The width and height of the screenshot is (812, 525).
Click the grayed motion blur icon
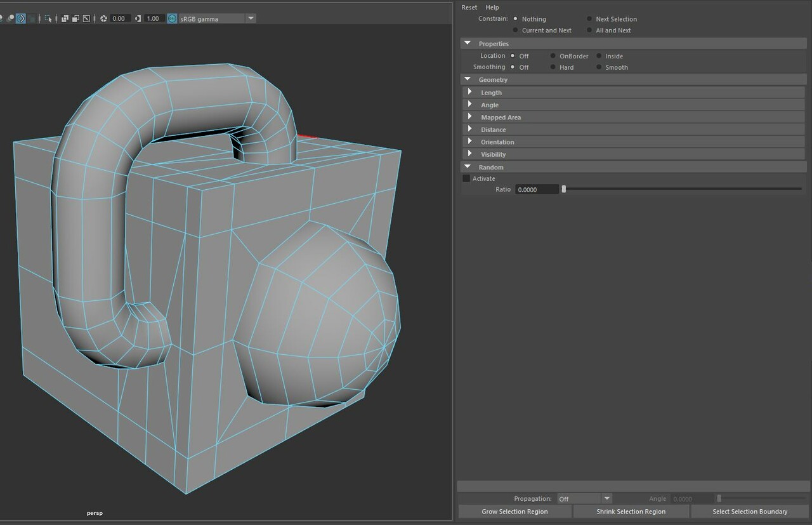pos(31,18)
